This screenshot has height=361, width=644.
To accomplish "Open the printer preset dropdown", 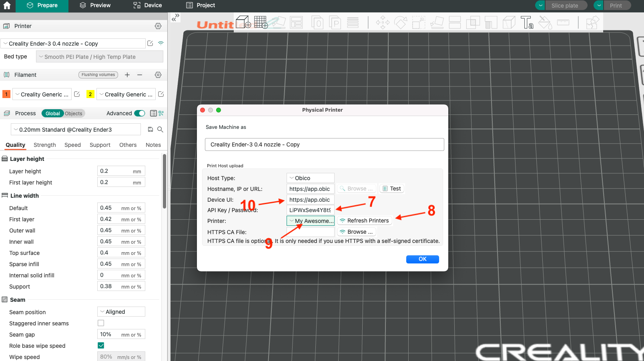I will point(73,43).
